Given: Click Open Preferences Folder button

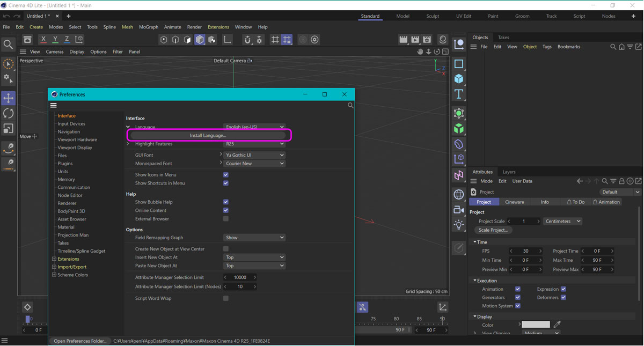Looking at the screenshot, I should (80, 341).
